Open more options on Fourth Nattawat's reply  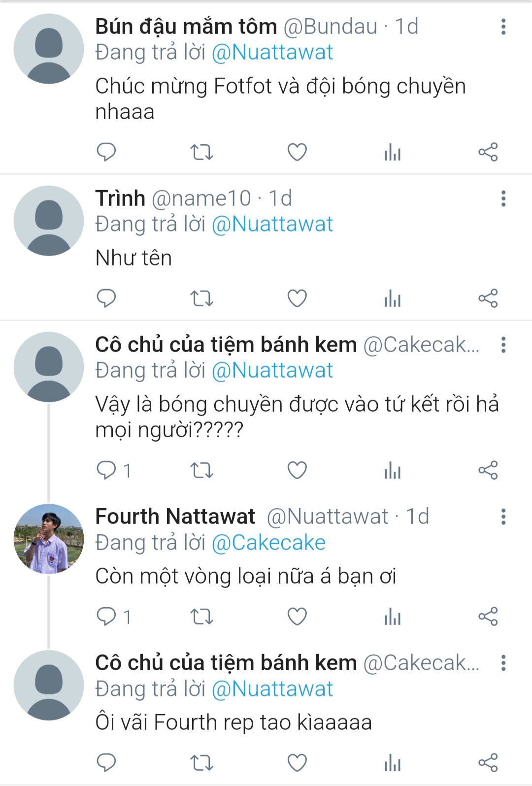point(503,517)
